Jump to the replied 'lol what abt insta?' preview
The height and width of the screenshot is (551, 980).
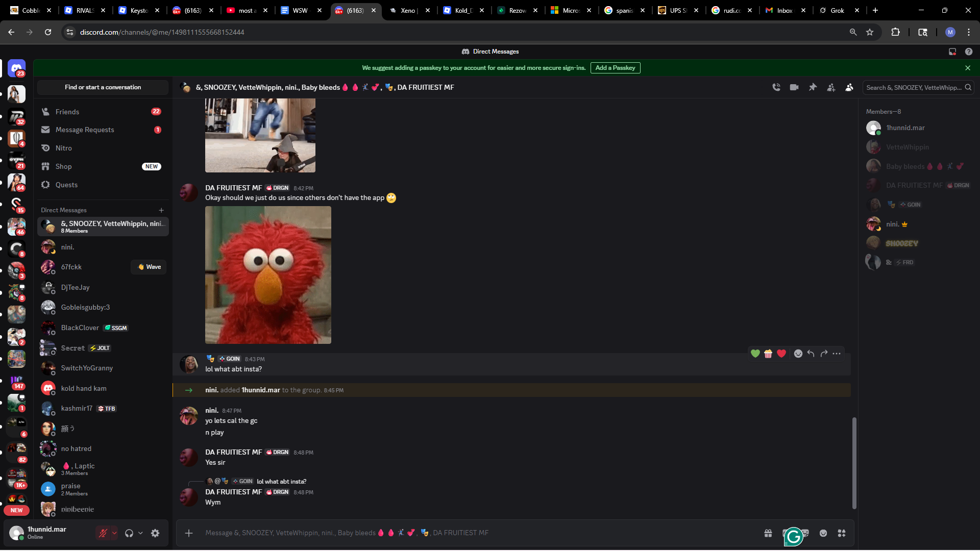coord(281,482)
